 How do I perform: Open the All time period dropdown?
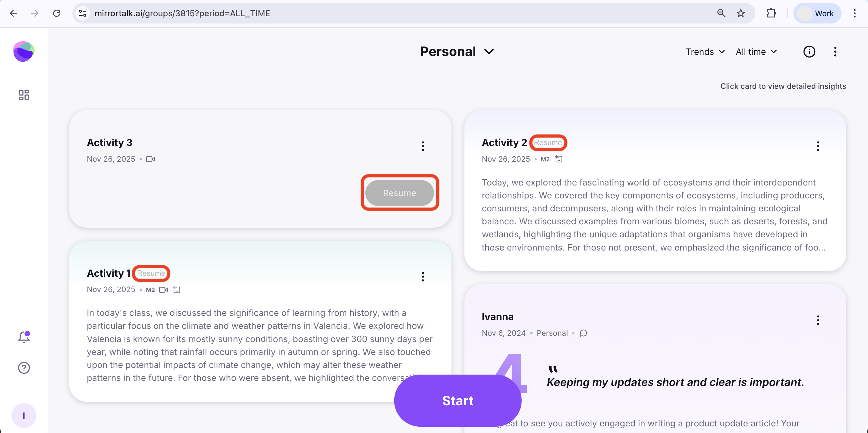click(x=756, y=51)
